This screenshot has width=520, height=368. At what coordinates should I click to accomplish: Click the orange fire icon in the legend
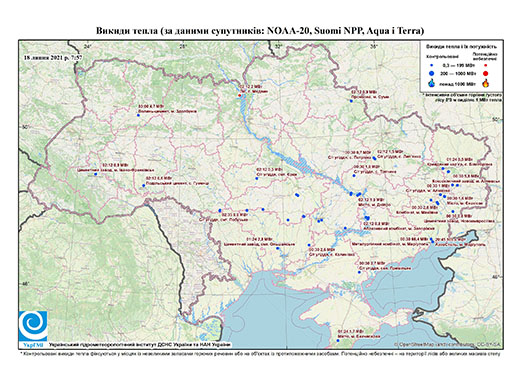click(x=486, y=83)
